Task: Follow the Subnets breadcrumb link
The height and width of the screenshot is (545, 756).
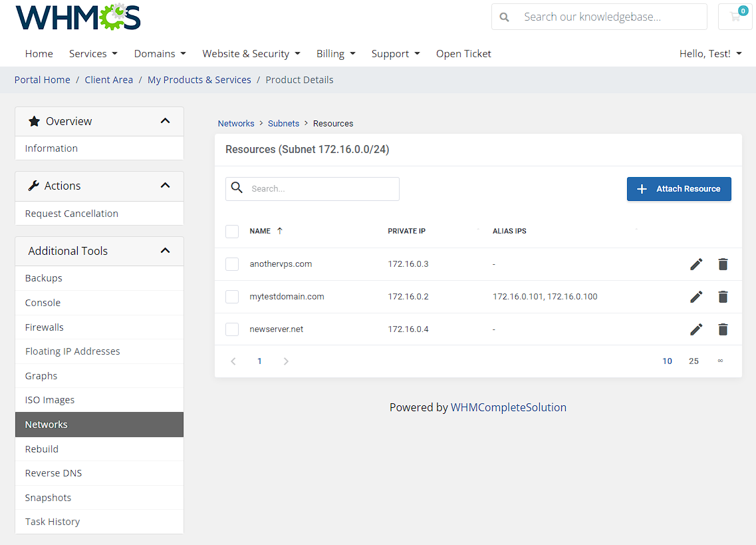Action: click(283, 123)
